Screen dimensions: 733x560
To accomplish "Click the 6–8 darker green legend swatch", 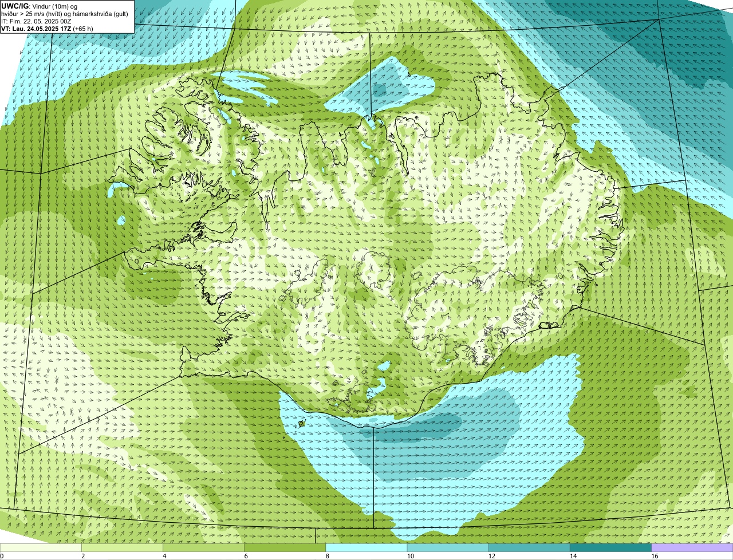I will 285,547.
